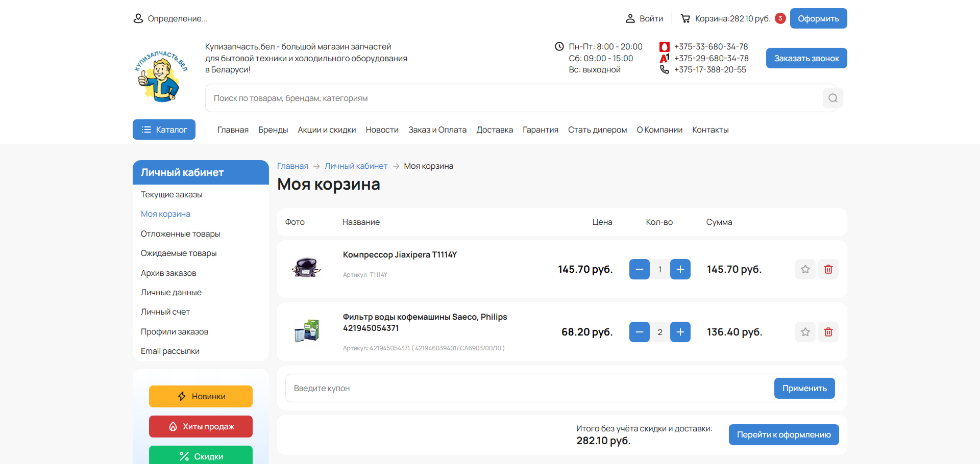The width and height of the screenshot is (980, 464).
Task: Click the Купизапчасть.бел mascot logo
Action: 161,75
